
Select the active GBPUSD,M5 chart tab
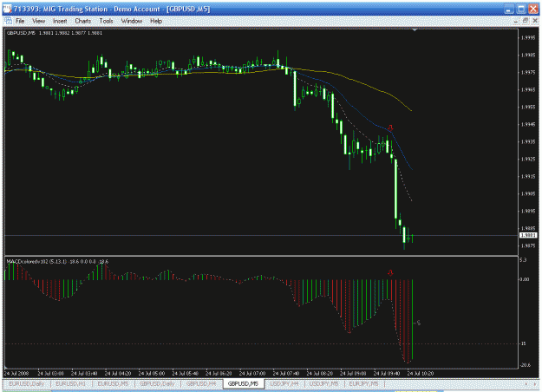pos(244,383)
